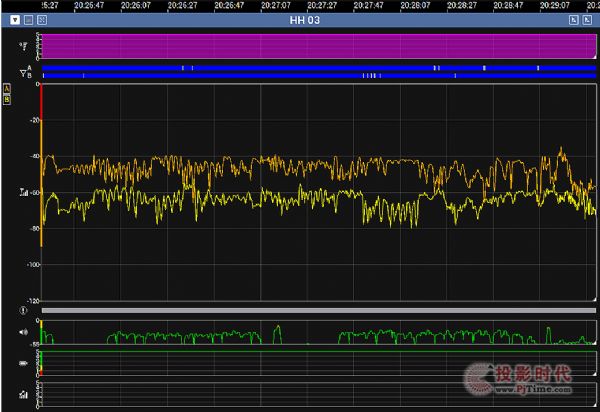
Task: Toggle the antenna A trace button
Action: click(x=6, y=88)
